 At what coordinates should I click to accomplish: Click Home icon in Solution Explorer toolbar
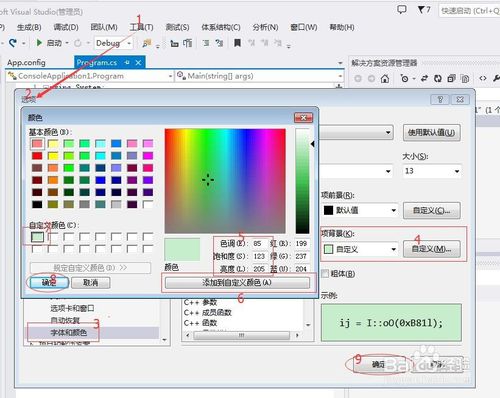click(385, 79)
